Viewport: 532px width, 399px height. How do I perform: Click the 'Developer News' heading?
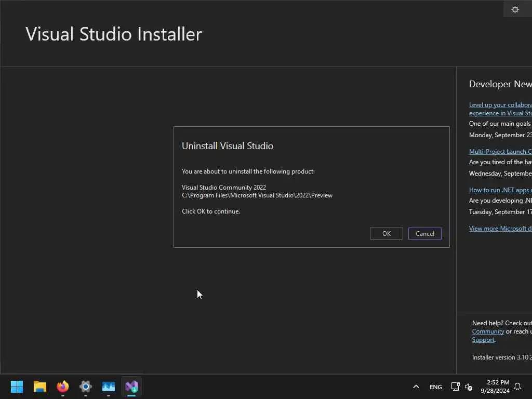click(500, 84)
